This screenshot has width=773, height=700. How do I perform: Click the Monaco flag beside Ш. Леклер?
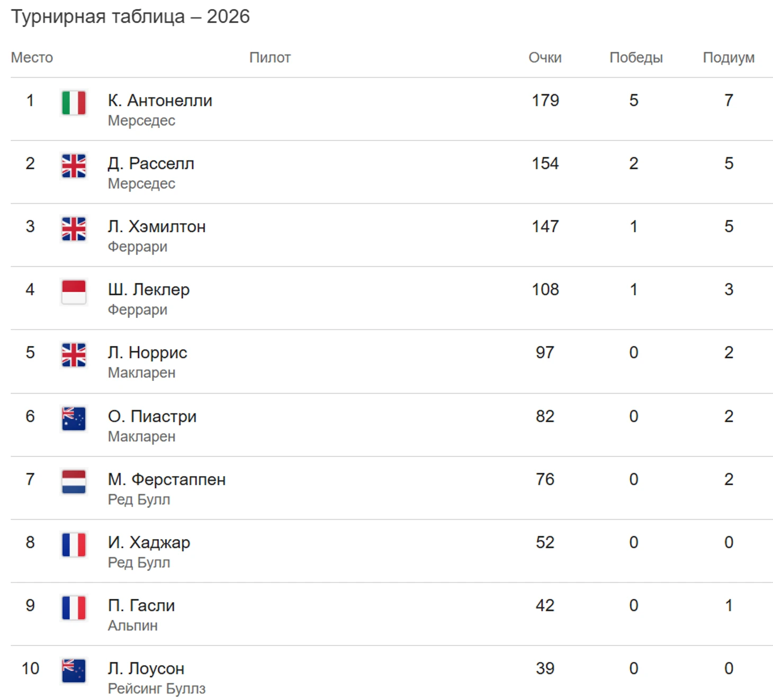74,292
